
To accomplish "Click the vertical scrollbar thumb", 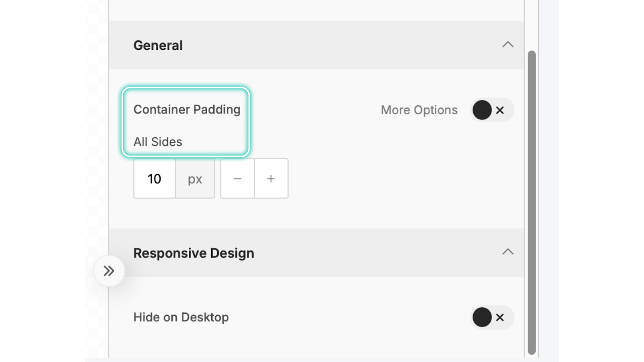I will pos(531,201).
